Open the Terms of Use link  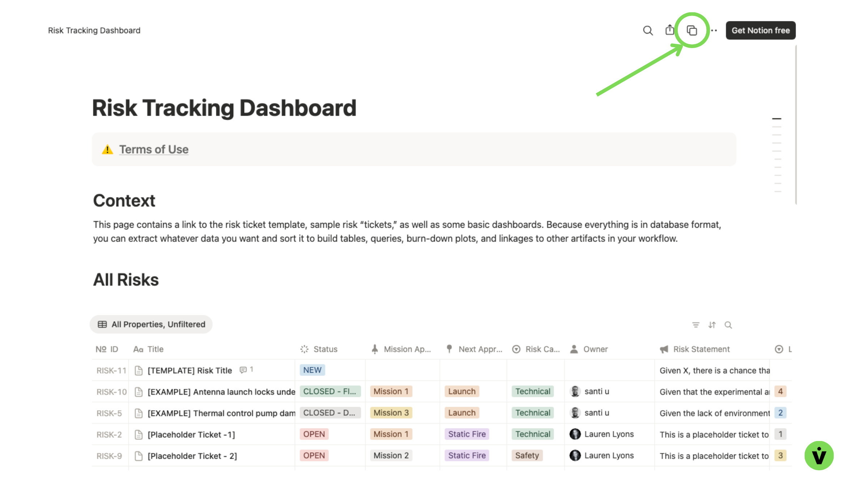154,149
